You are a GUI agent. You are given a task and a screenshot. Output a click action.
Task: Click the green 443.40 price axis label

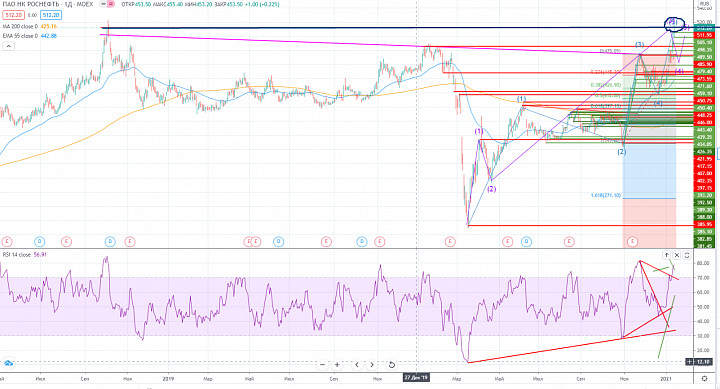704,130
